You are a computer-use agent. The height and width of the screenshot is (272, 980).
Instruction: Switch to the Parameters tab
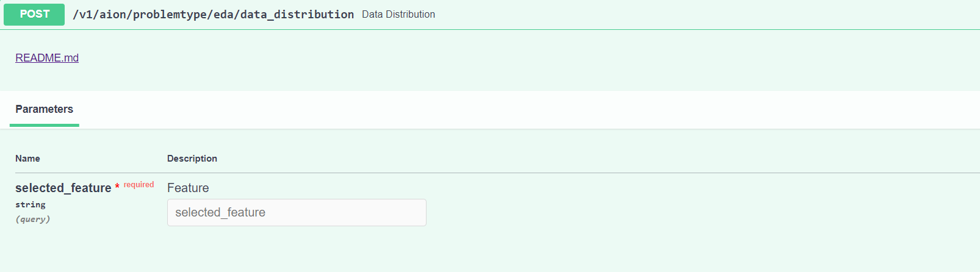pos(44,109)
